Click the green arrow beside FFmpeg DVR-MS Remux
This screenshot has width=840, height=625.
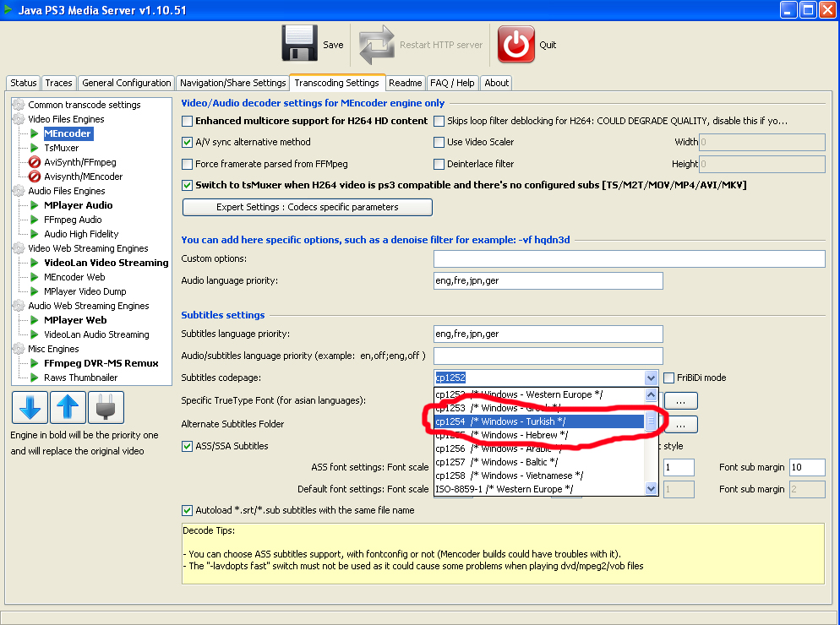[x=35, y=363]
